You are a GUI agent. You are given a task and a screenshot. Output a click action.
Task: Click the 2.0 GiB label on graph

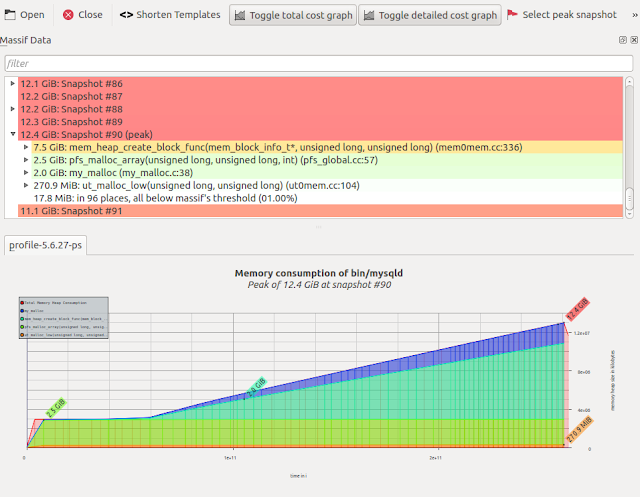click(257, 387)
